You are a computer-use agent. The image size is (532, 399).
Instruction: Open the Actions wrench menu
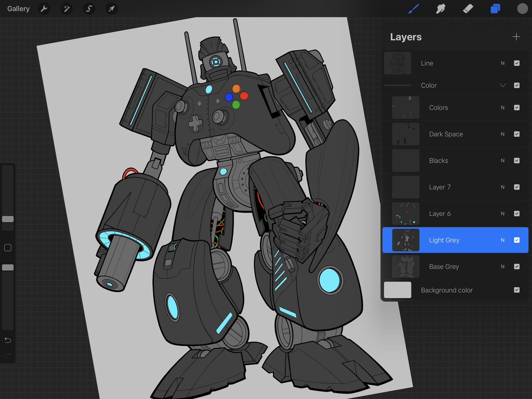pyautogui.click(x=44, y=9)
